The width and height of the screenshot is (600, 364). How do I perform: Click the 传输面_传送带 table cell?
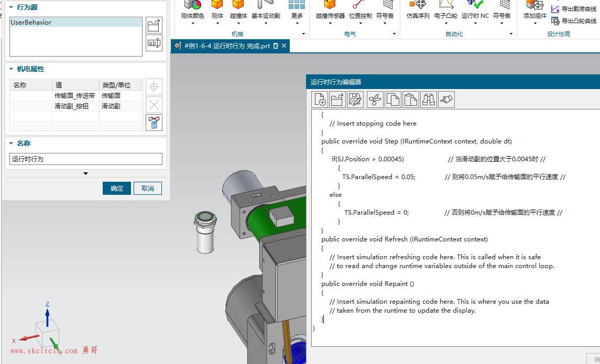(x=75, y=96)
